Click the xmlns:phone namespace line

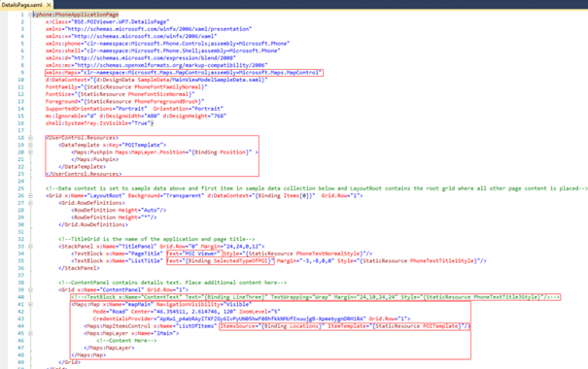pyautogui.click(x=167, y=44)
